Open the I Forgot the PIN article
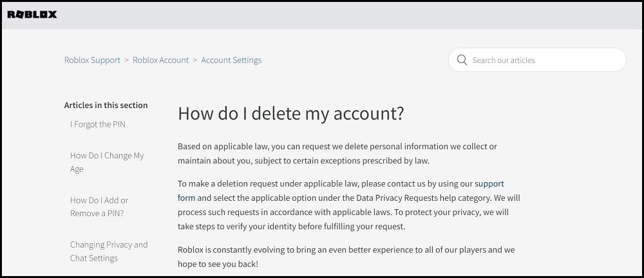644x278 pixels. 98,124
